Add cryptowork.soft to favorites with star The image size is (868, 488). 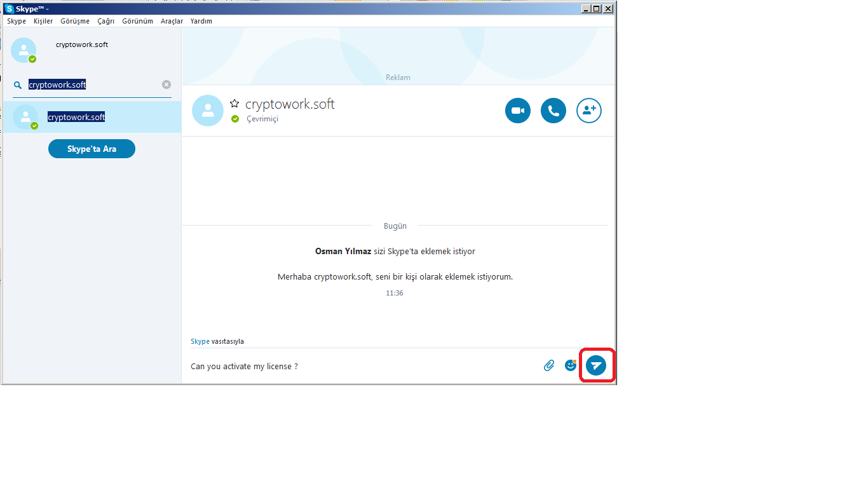[234, 103]
